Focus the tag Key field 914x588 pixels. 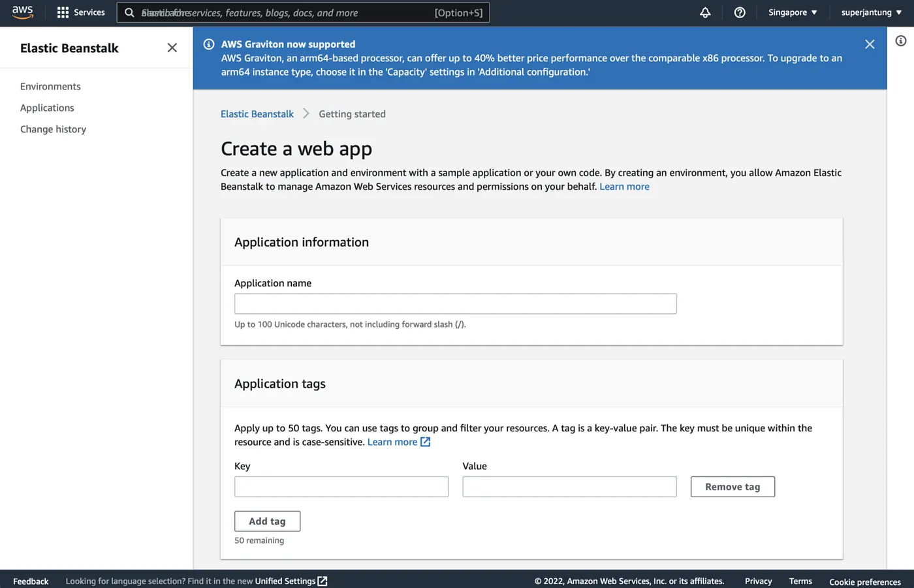(341, 487)
